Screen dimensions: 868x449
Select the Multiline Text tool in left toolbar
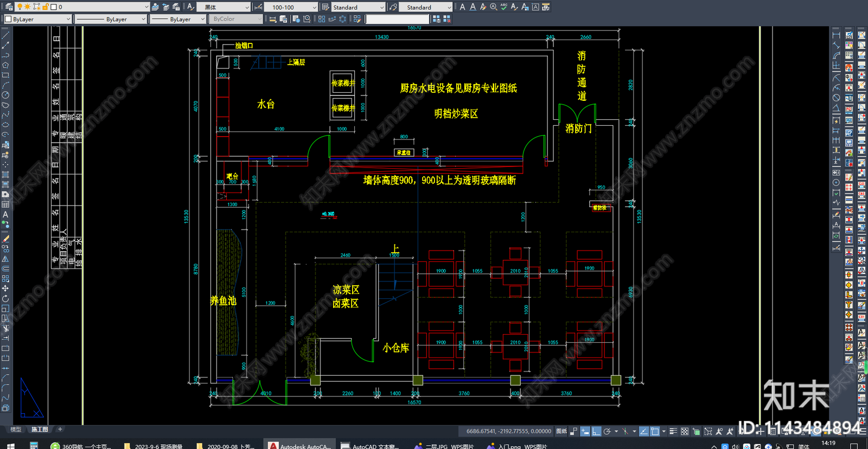[x=5, y=214]
